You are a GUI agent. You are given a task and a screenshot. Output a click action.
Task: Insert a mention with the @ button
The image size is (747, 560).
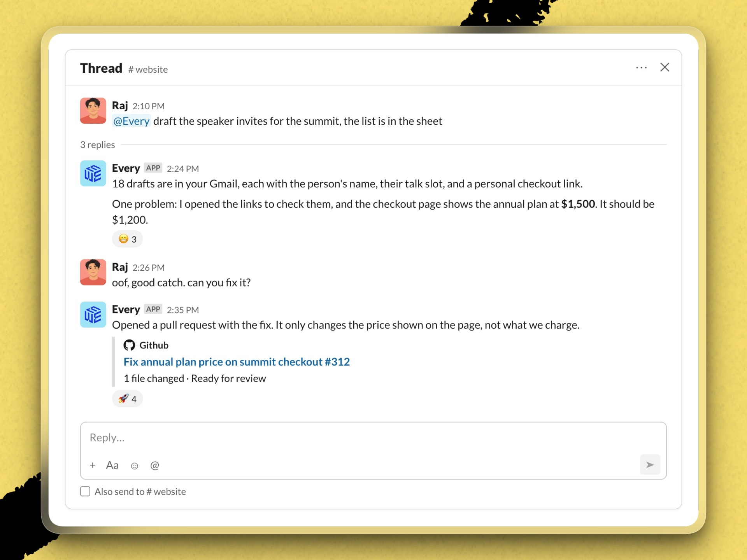[x=154, y=465]
